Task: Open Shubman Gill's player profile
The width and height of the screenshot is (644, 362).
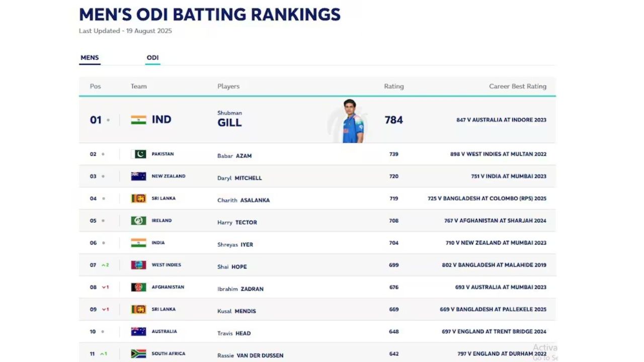Action: pyautogui.click(x=230, y=119)
